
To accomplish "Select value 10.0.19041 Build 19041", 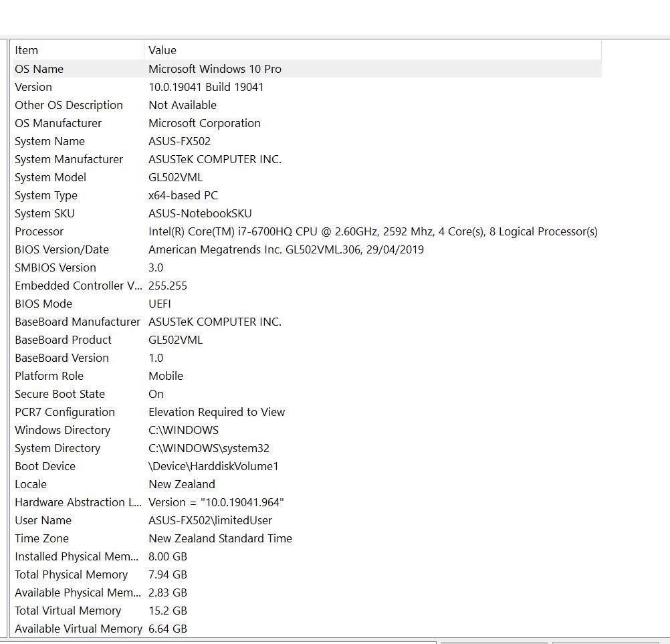I will (207, 87).
